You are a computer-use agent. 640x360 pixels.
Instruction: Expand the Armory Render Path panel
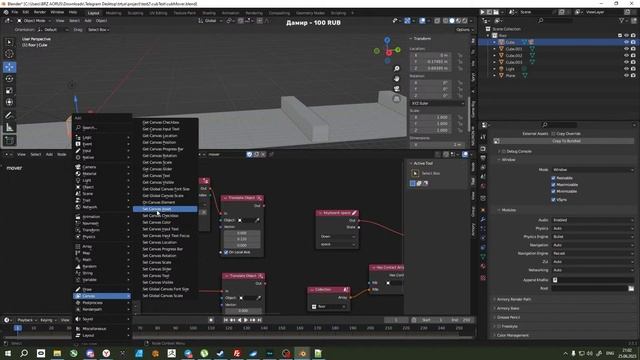513,299
